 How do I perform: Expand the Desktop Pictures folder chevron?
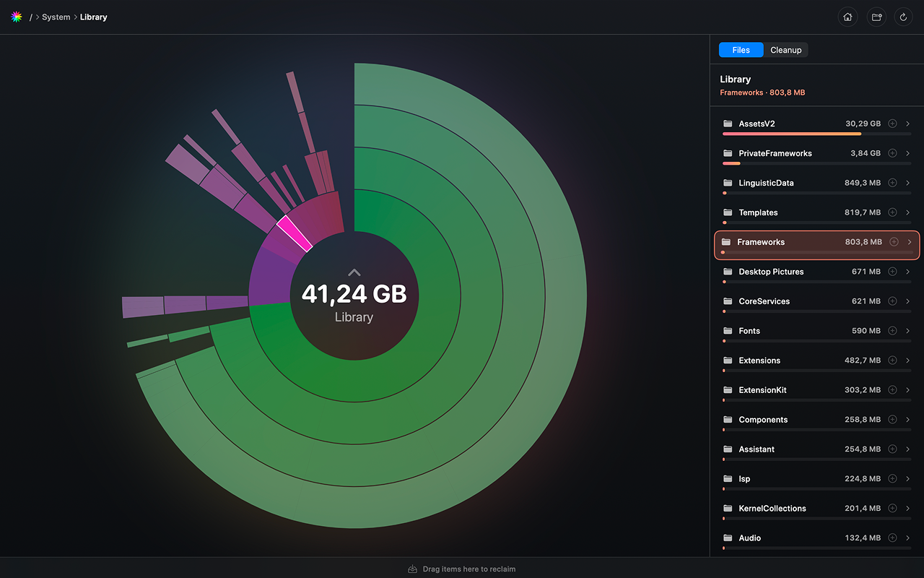click(x=908, y=272)
